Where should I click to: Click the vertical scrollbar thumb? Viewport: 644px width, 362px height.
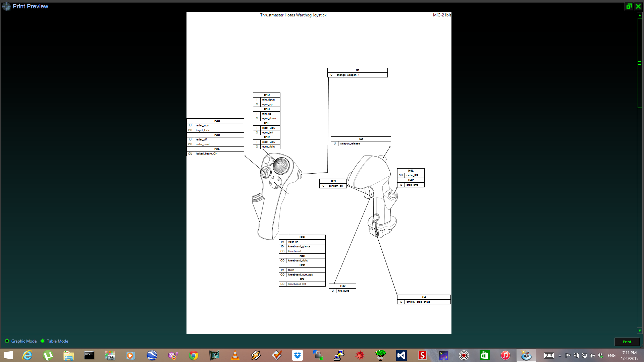(x=640, y=63)
